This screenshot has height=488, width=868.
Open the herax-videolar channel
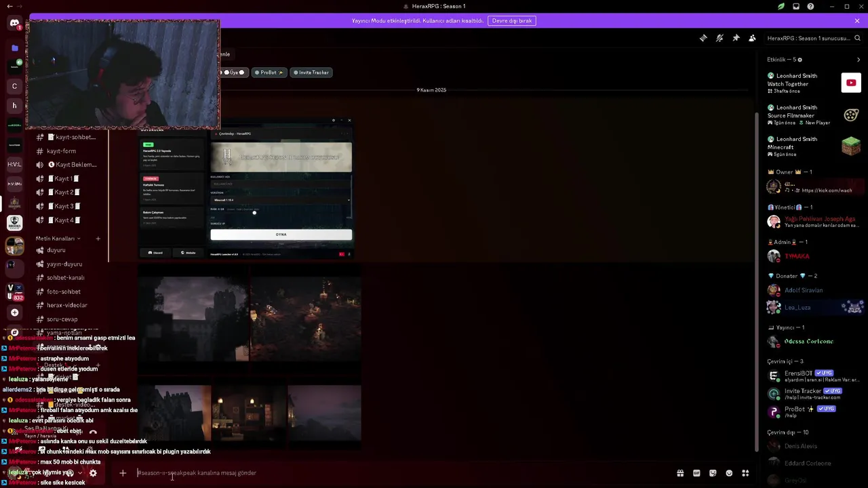click(x=68, y=305)
